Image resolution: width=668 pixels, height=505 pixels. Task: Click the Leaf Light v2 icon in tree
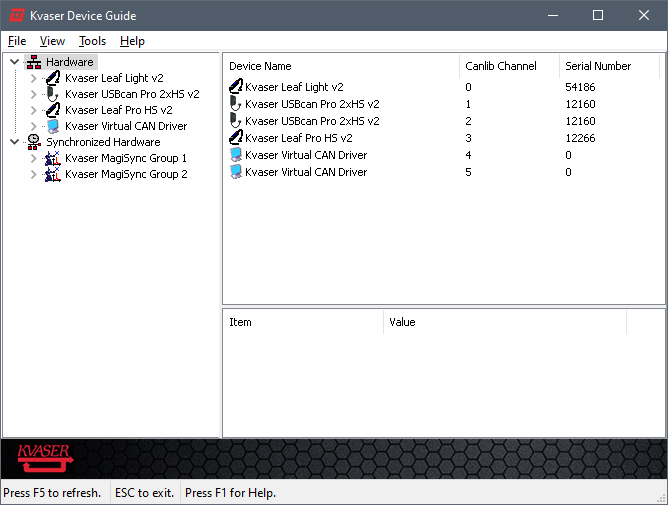[53, 78]
